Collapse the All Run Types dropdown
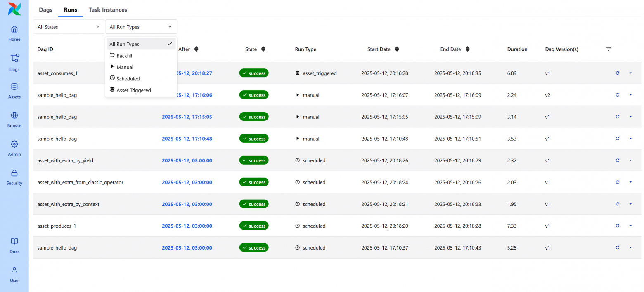 (141, 27)
